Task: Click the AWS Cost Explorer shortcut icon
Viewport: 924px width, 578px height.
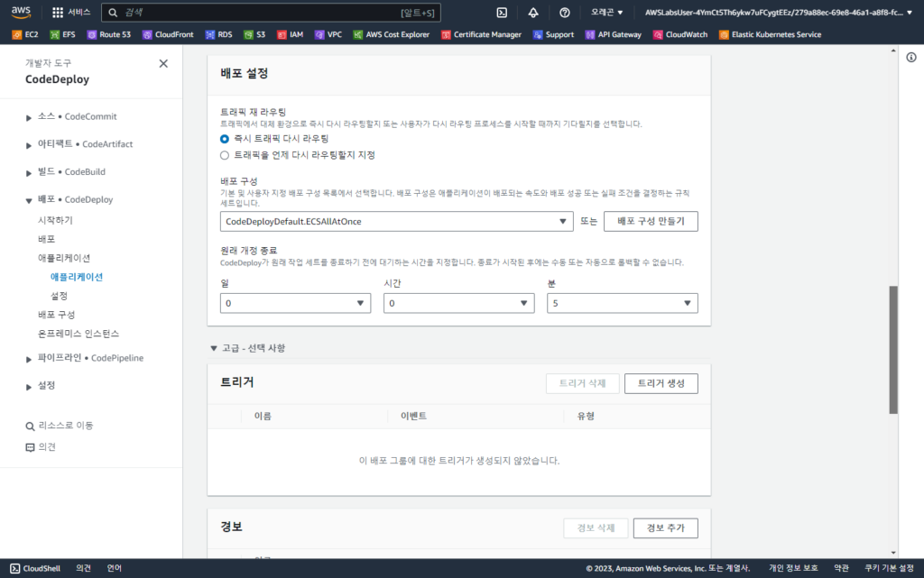Action: tap(357, 35)
